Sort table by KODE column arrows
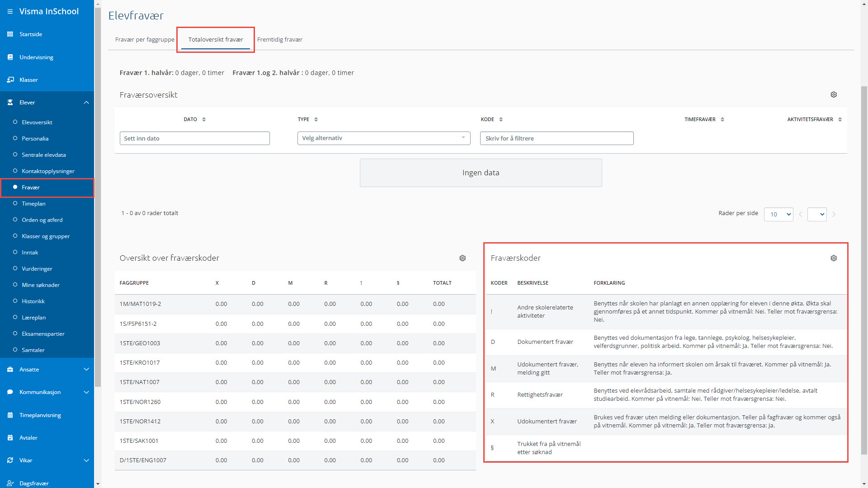Viewport: 868px width, 488px height. (x=501, y=119)
